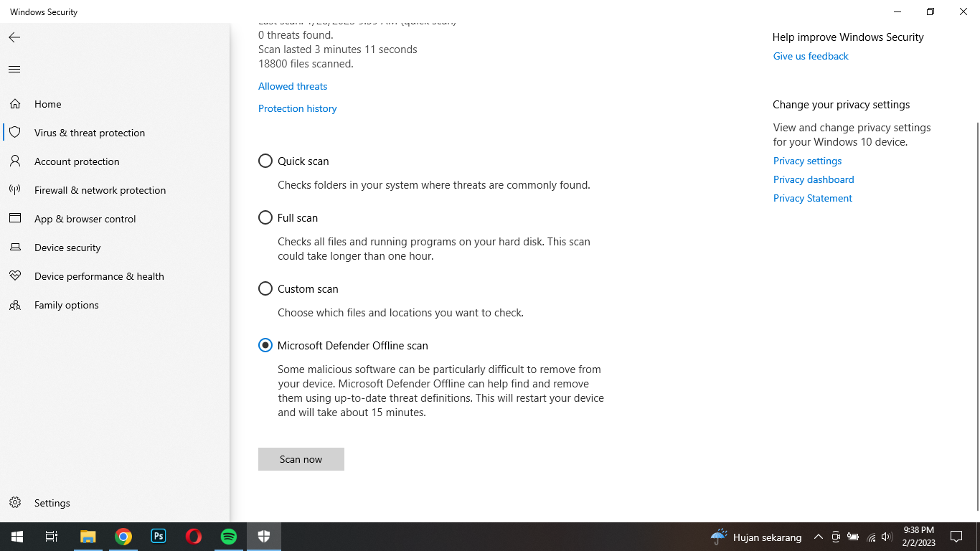Open the Privacy Statement link
This screenshot has width=980, height=551.
(x=813, y=198)
